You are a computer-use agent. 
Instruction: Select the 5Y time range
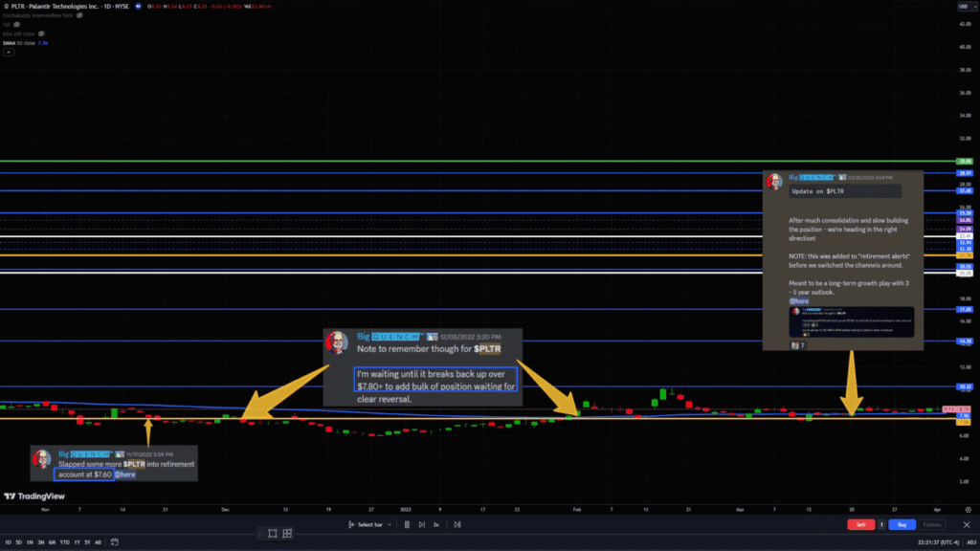tap(86, 543)
